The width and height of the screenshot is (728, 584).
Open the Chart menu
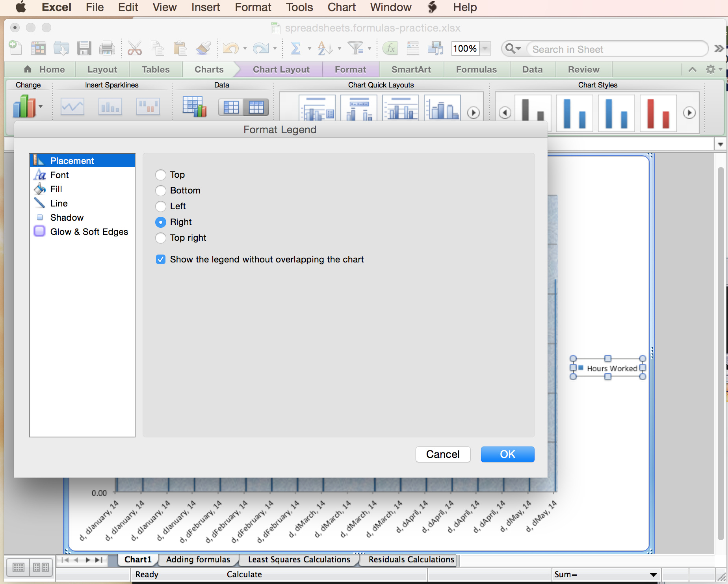341,7
